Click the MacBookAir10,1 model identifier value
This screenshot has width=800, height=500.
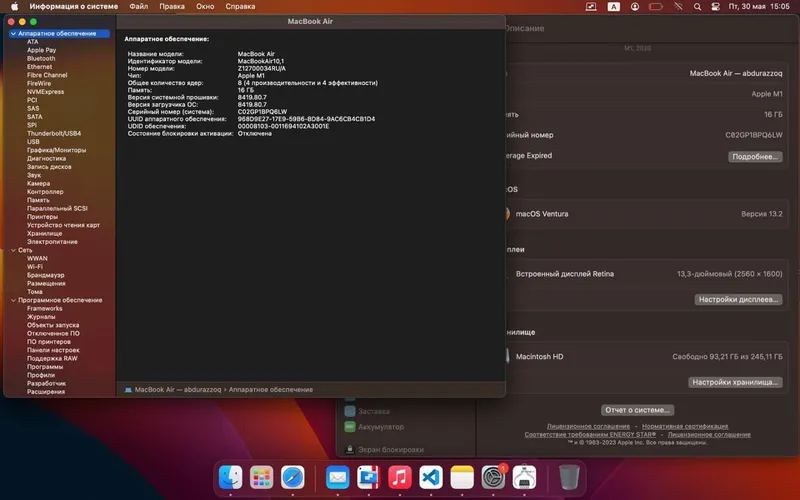pos(261,61)
